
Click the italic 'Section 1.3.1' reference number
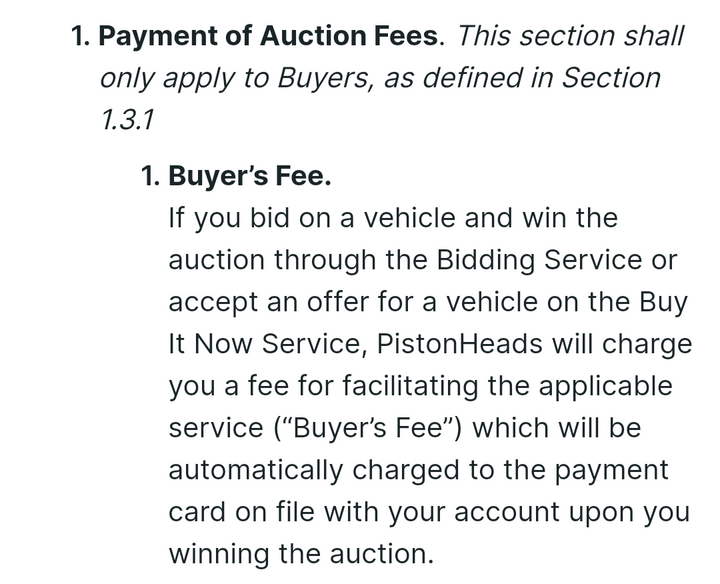tap(127, 120)
